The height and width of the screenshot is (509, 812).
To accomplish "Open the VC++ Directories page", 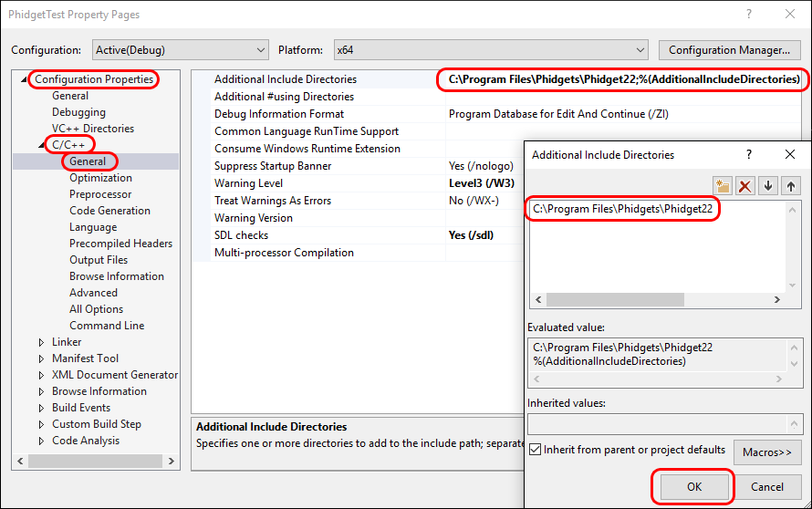I will (92, 129).
